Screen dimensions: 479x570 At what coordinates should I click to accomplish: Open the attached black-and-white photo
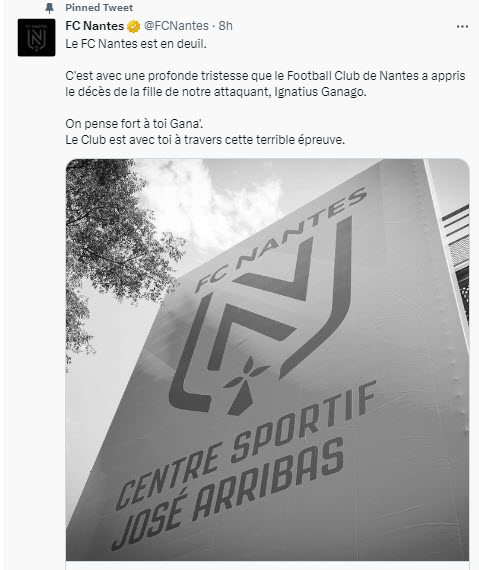click(267, 360)
